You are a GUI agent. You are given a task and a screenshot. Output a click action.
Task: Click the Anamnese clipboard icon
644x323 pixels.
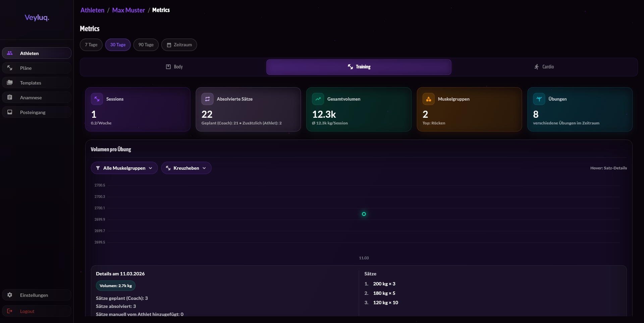pos(10,97)
